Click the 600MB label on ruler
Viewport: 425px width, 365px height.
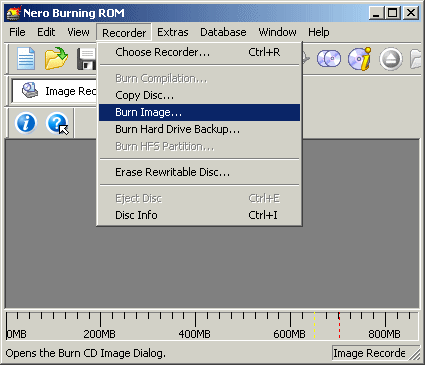(289, 334)
